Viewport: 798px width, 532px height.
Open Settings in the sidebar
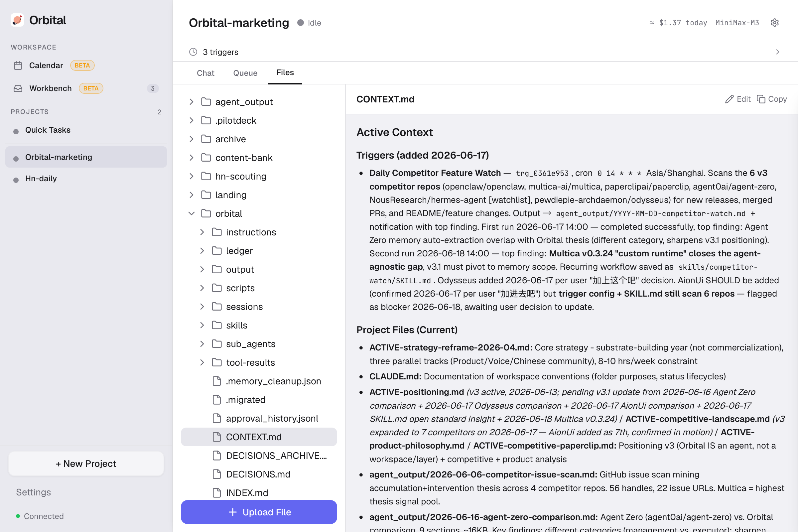[34, 492]
